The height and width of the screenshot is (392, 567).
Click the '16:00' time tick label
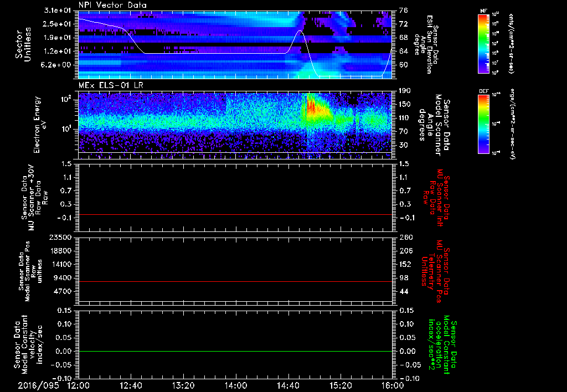coord(393,385)
